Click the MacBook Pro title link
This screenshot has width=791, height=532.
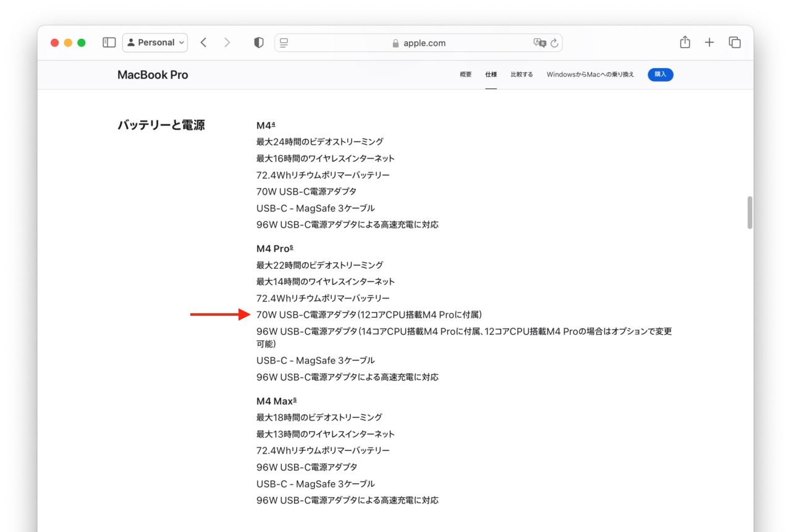(x=153, y=75)
